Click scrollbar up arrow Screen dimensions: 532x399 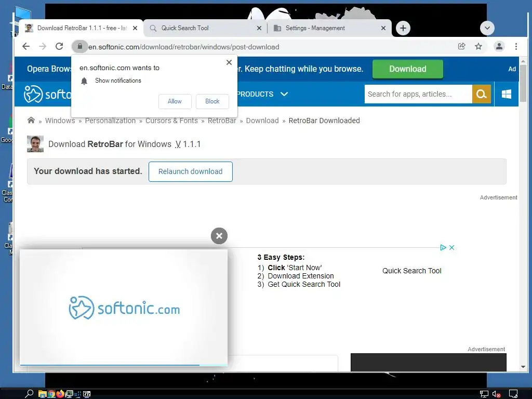pos(523,61)
